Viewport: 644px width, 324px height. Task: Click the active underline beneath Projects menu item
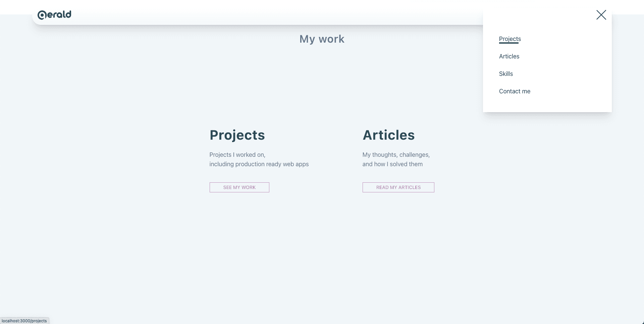pyautogui.click(x=509, y=43)
